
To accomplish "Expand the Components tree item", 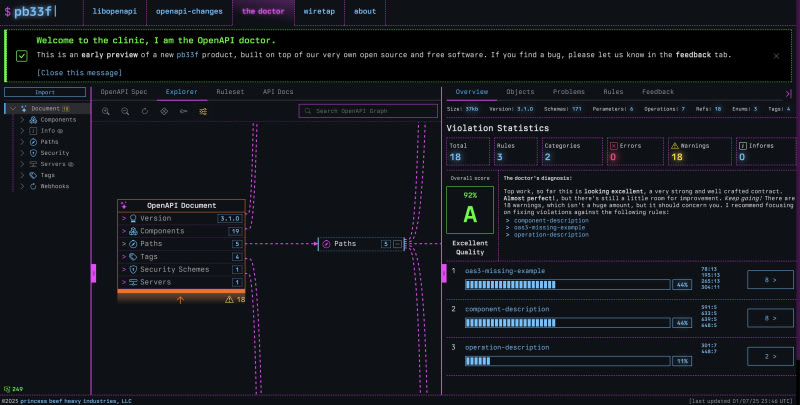I will pyautogui.click(x=23, y=119).
